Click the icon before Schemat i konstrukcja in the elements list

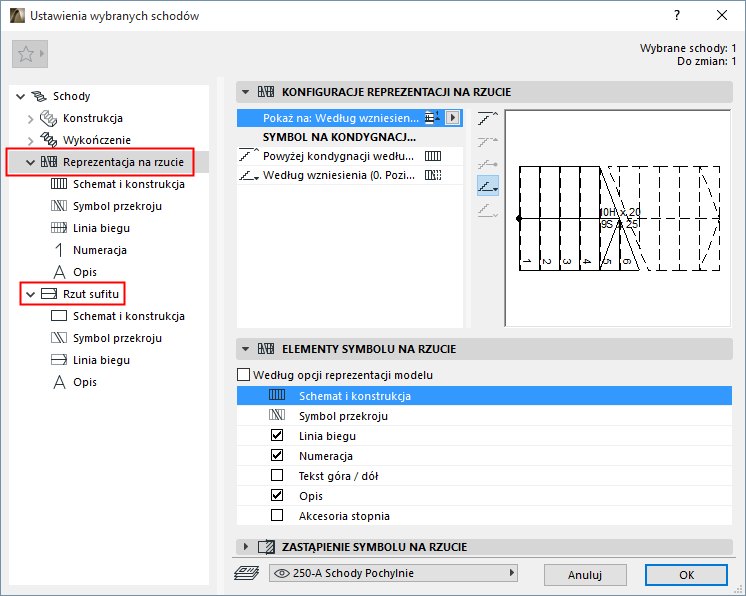[x=277, y=395]
